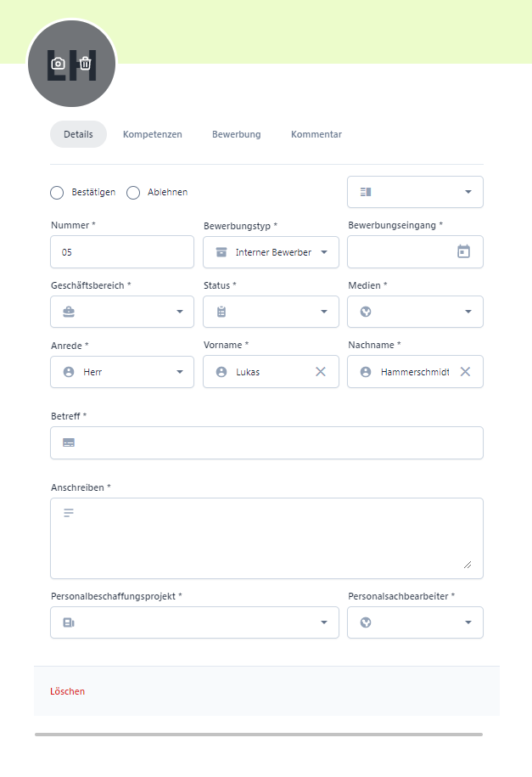Click the horizontal scrollbar at the bottom
532x777 pixels.
[x=259, y=735]
